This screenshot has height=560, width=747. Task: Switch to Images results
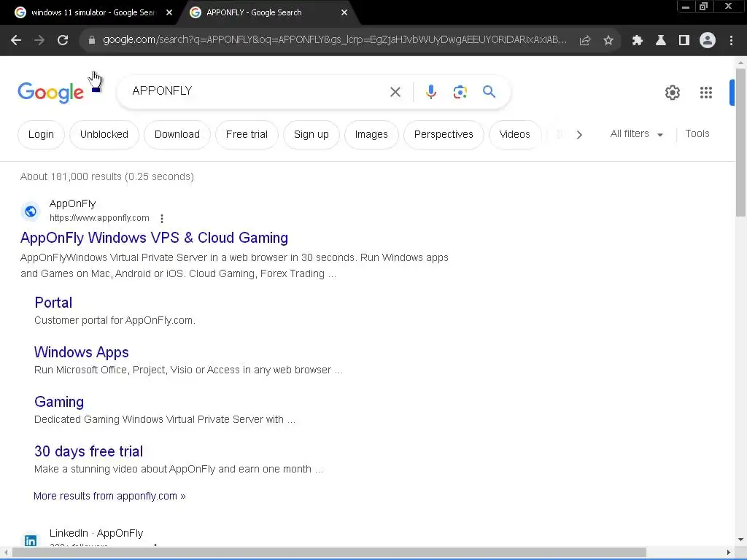pyautogui.click(x=371, y=135)
